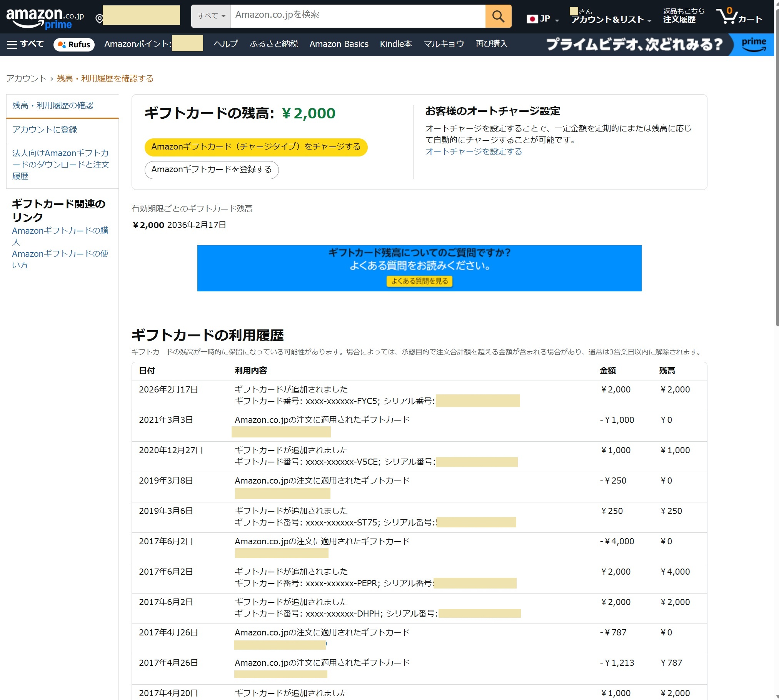Click the Amazon.co.jp prime logo
This screenshot has height=700, width=779.
(45, 18)
